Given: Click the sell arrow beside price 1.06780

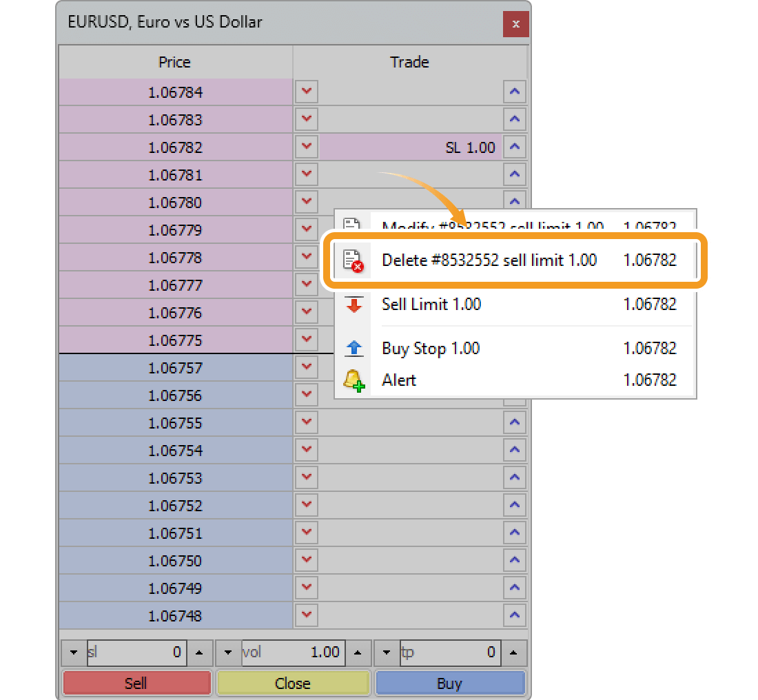Looking at the screenshot, I should 306,202.
